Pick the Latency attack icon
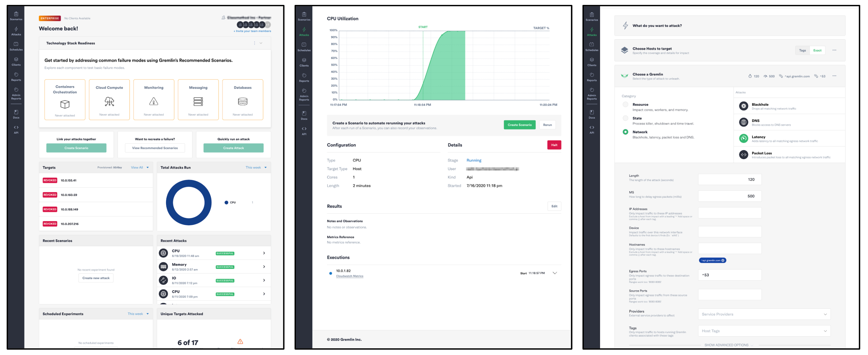The width and height of the screenshot is (868, 355). [743, 139]
